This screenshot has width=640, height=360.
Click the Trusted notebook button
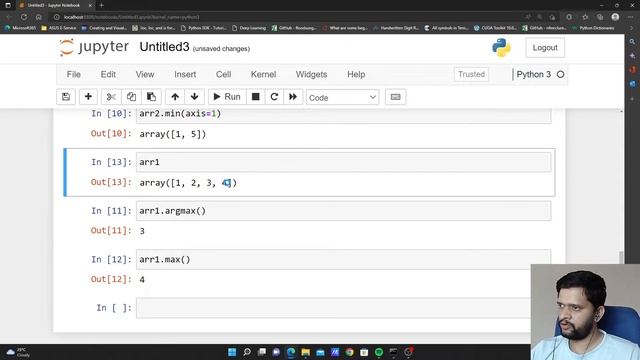click(471, 74)
